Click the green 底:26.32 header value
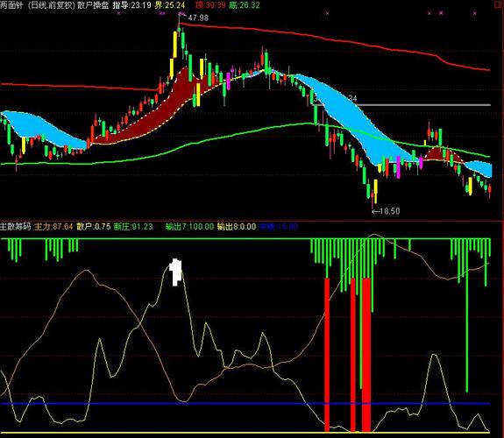Screen dimensions: 504x438 245,5
